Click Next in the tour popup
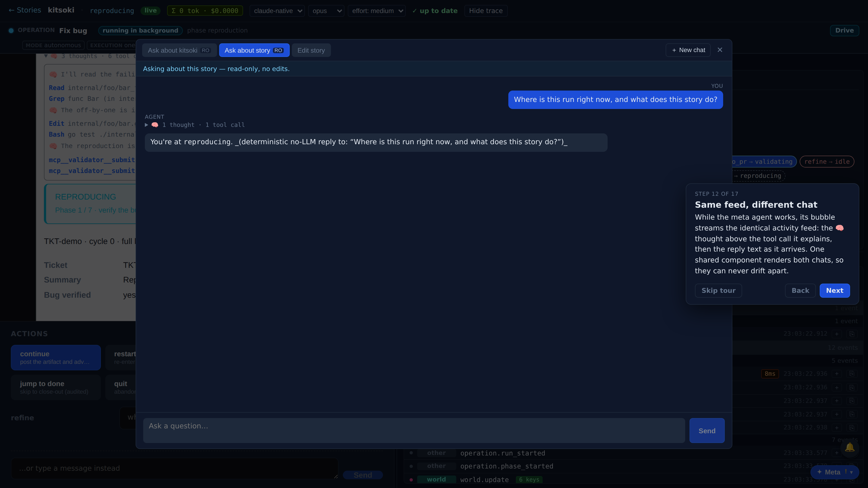 (835, 291)
